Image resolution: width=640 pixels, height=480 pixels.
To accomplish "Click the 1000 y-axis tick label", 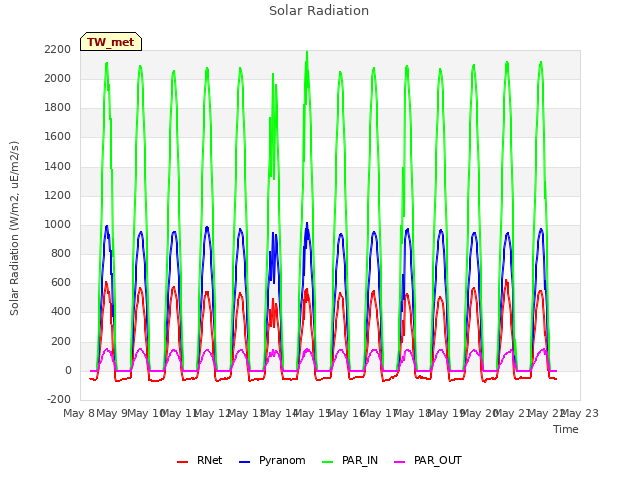I will [58, 224].
